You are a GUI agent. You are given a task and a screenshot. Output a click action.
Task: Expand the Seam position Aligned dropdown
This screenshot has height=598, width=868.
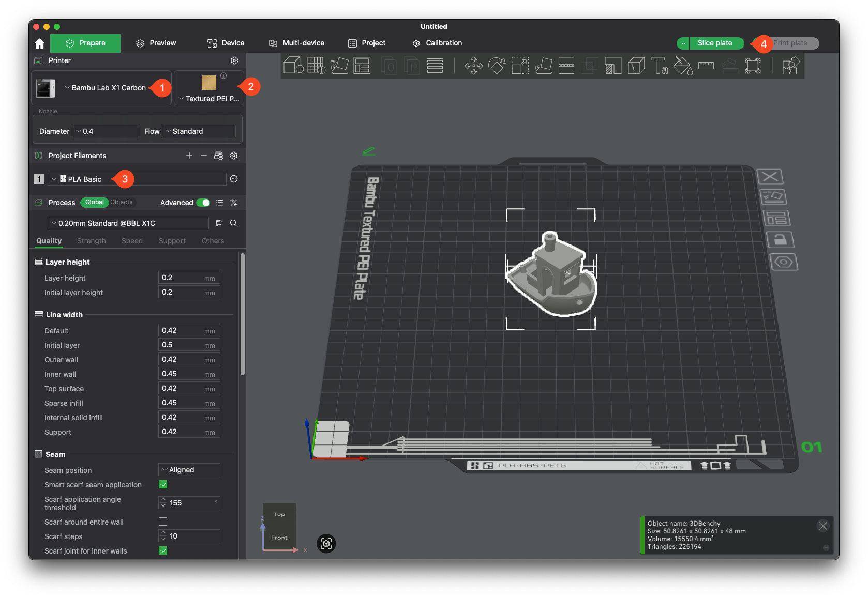coord(189,470)
